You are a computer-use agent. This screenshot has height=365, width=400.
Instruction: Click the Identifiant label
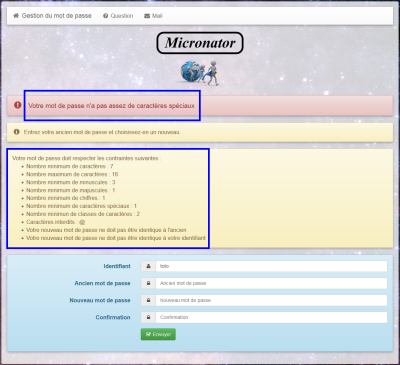click(117, 266)
